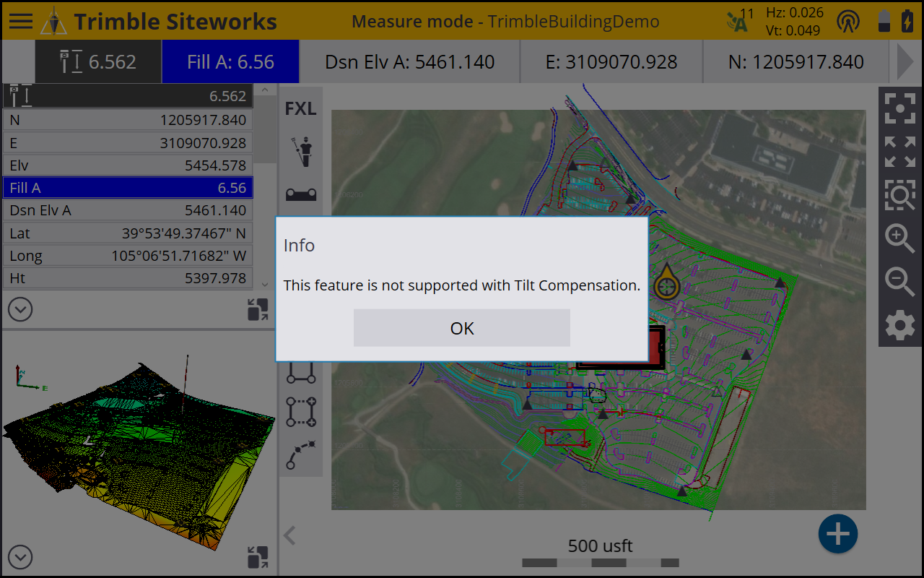Open the GNSS satellite status icon
924x578 pixels.
coord(740,20)
